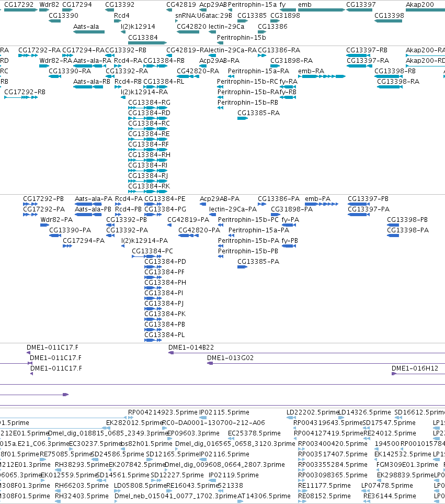Select EST EC25378.5prime

click(231, 439)
